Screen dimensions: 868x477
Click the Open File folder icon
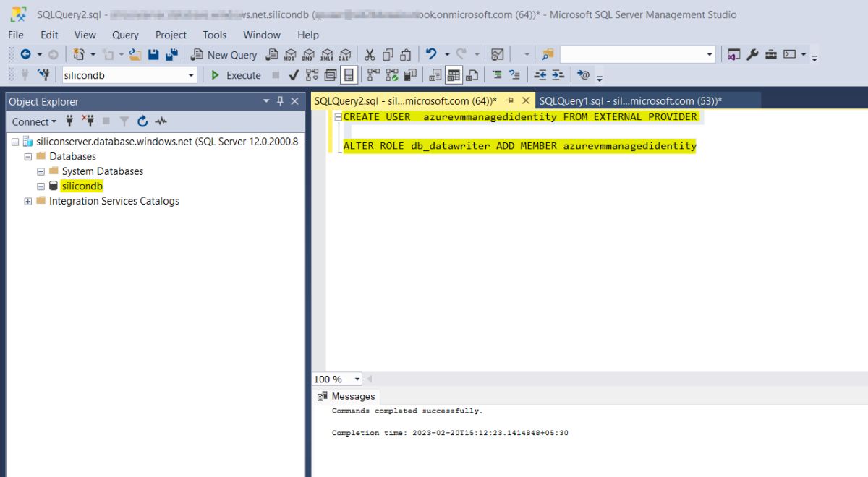(x=134, y=54)
